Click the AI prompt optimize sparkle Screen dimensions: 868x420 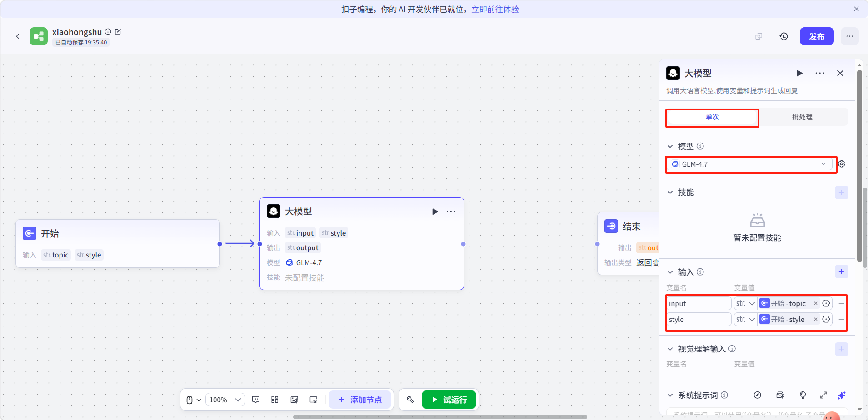[842, 395]
